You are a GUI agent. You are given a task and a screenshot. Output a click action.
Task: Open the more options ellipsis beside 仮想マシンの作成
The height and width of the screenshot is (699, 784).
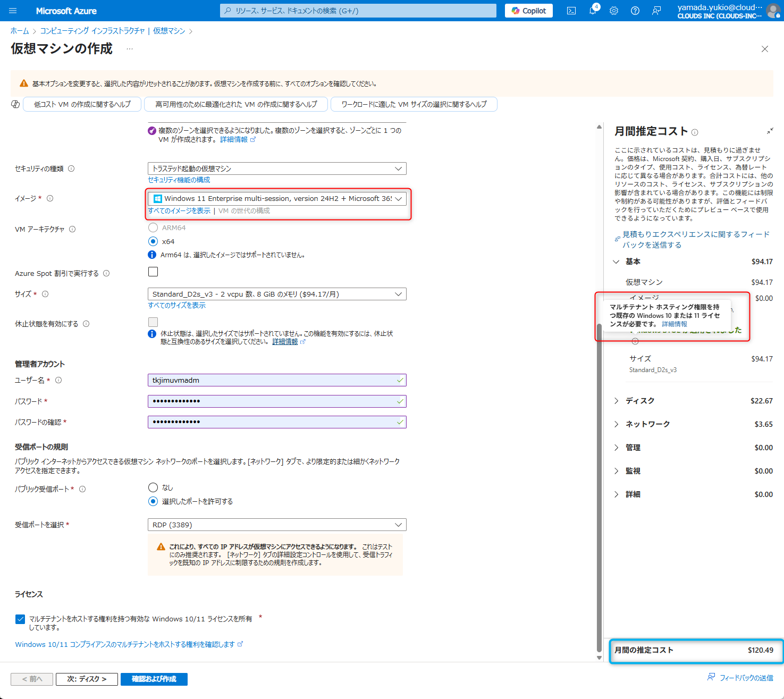tap(130, 49)
